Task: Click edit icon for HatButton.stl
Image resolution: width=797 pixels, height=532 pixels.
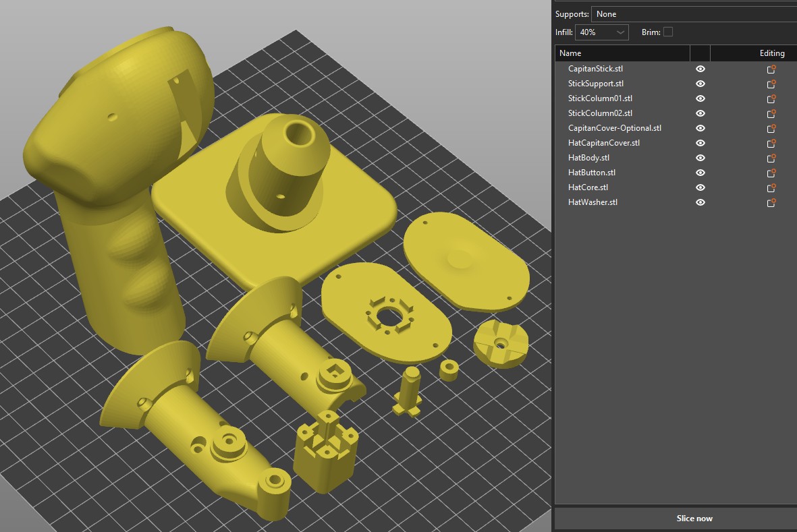Action: [771, 173]
